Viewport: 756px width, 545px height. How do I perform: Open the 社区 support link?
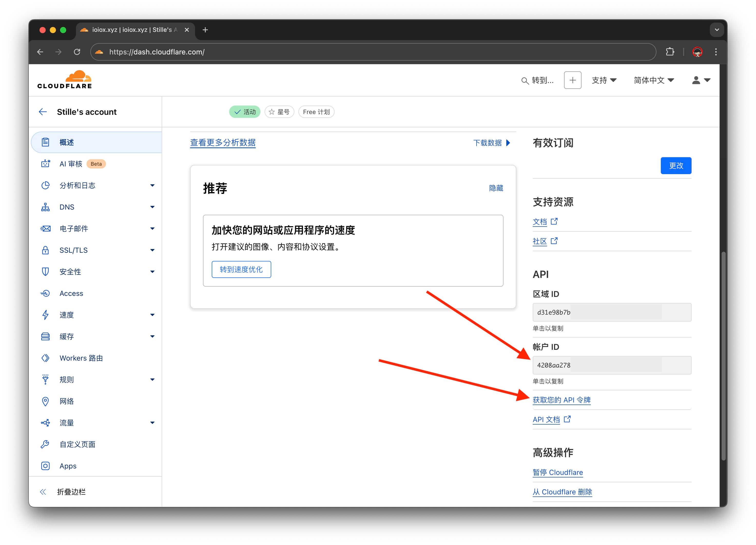pyautogui.click(x=545, y=241)
